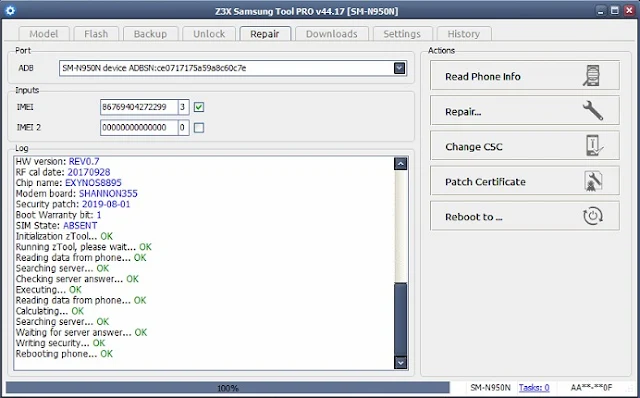Click the IMEI 2 number input field
Screen dimensions: 640x398
pyautogui.click(x=139, y=128)
